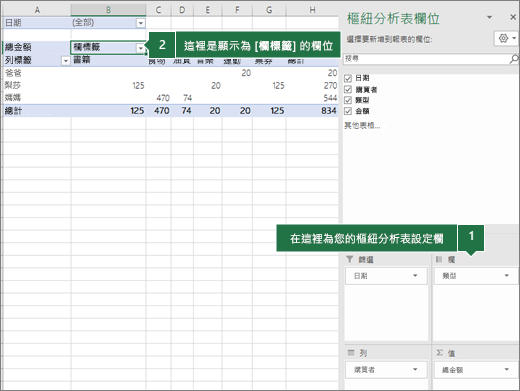This screenshot has width=520, height=391.
Task: Select column C header
Action: pyautogui.click(x=158, y=10)
